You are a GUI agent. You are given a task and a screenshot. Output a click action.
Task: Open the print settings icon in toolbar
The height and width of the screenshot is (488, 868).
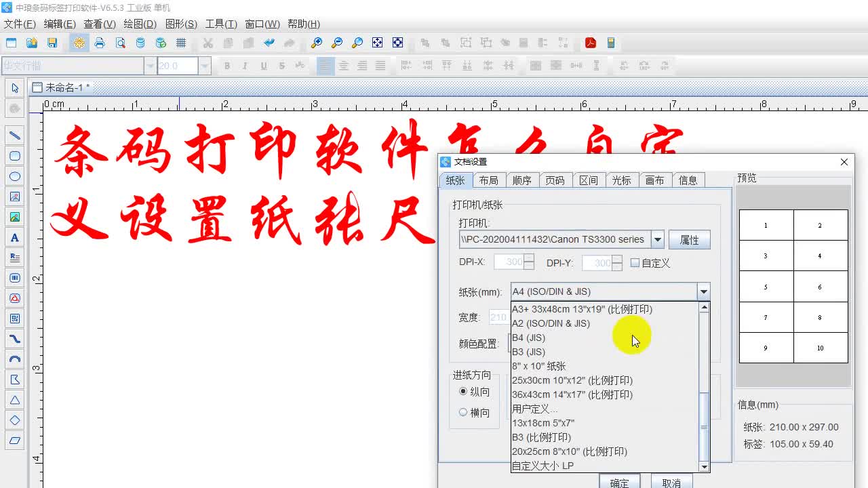pos(79,42)
